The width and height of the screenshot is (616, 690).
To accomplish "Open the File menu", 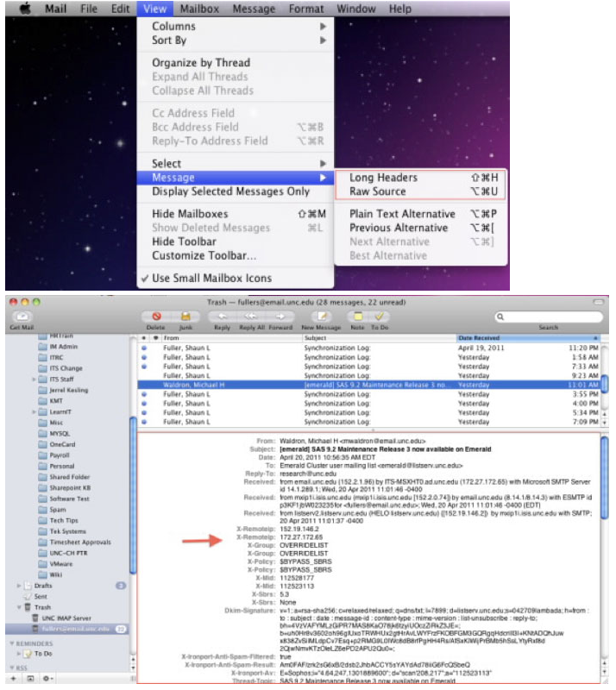I will (x=89, y=9).
